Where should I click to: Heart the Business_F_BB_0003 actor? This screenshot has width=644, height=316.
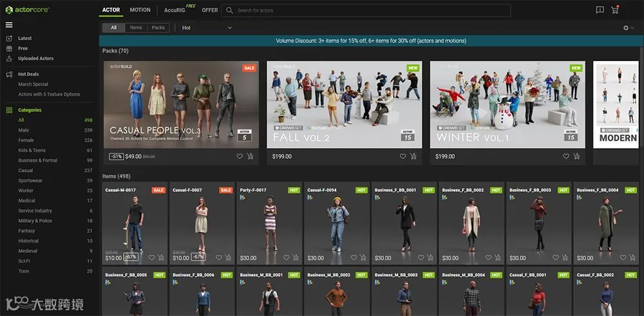(x=556, y=257)
